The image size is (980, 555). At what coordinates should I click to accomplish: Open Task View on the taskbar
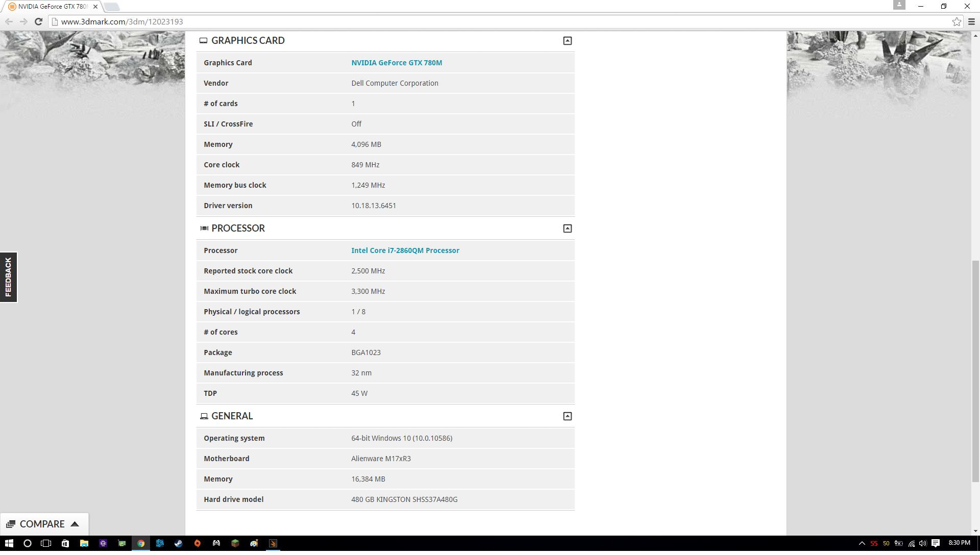46,543
